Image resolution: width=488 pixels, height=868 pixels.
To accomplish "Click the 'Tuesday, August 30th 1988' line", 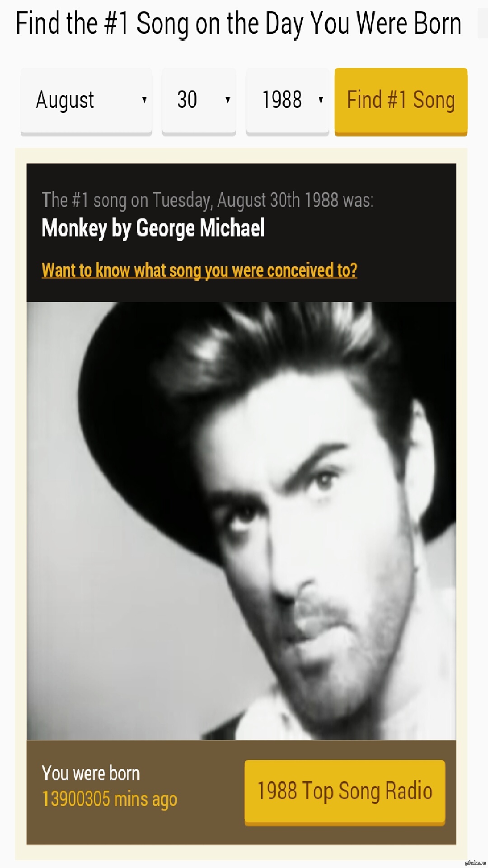I will click(207, 200).
